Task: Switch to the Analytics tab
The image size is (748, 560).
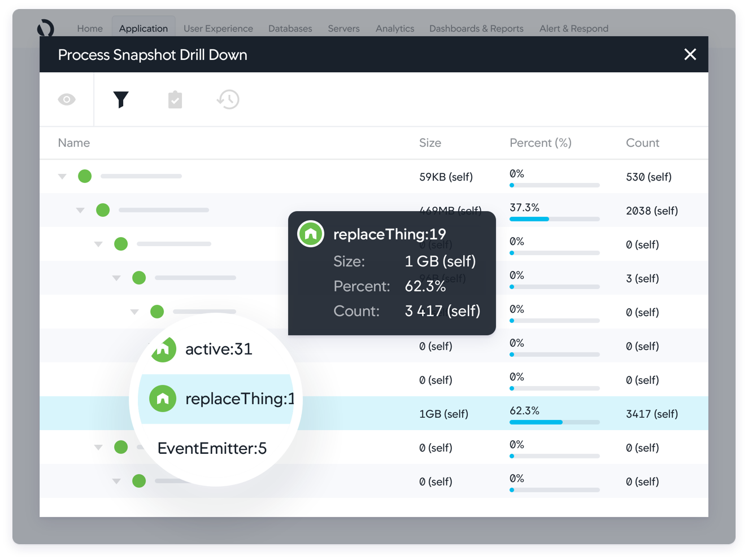Action: (395, 28)
